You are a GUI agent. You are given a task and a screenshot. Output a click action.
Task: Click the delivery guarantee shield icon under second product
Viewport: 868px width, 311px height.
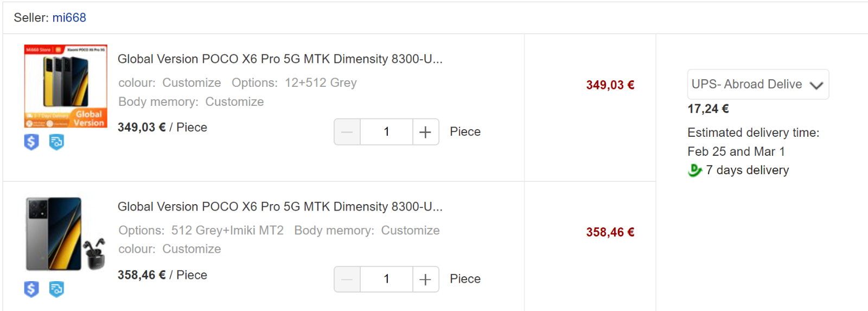(56, 289)
